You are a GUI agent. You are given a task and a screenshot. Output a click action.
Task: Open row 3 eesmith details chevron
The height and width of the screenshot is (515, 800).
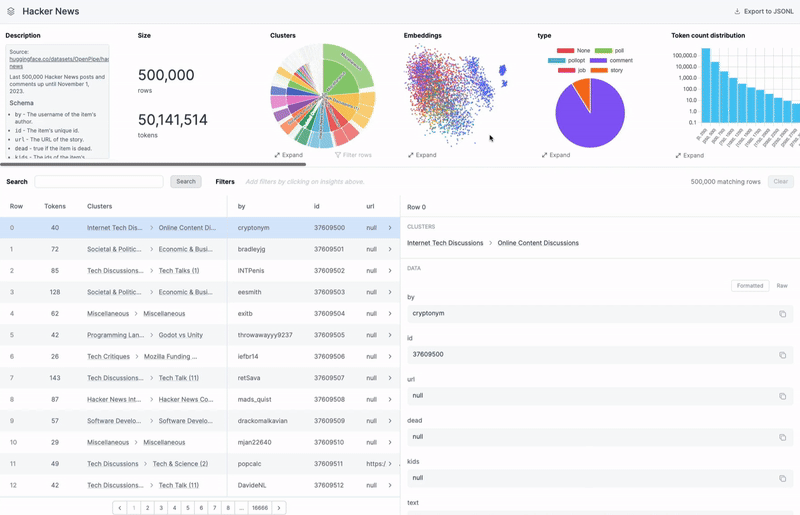[390, 292]
